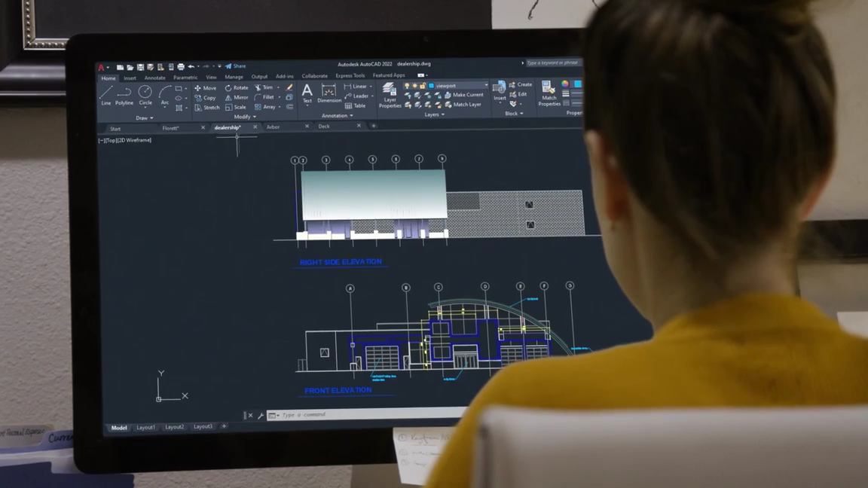Open Layer Properties manager
The width and height of the screenshot is (868, 488).
(390, 95)
